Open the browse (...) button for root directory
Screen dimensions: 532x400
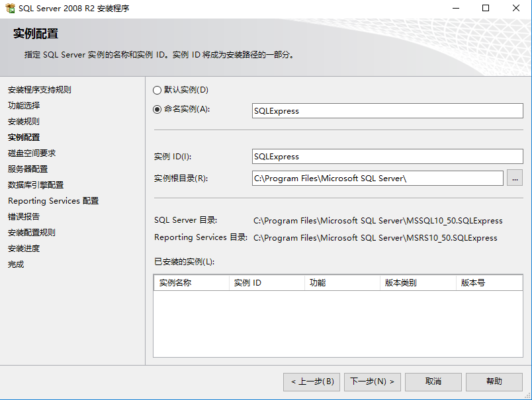point(515,179)
